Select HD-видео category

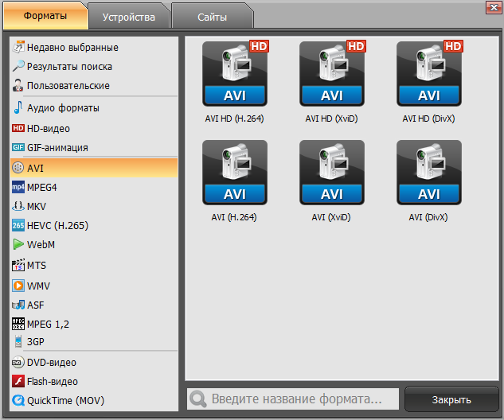(x=94, y=128)
